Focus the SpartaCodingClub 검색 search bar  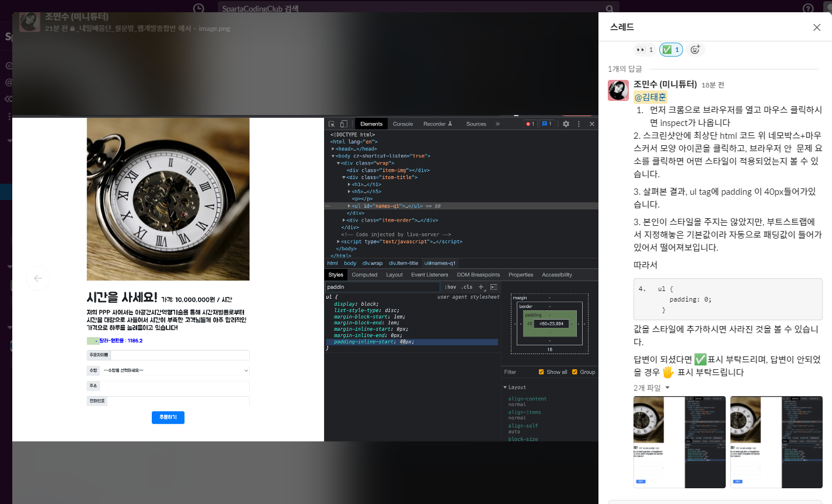pyautogui.click(x=419, y=8)
